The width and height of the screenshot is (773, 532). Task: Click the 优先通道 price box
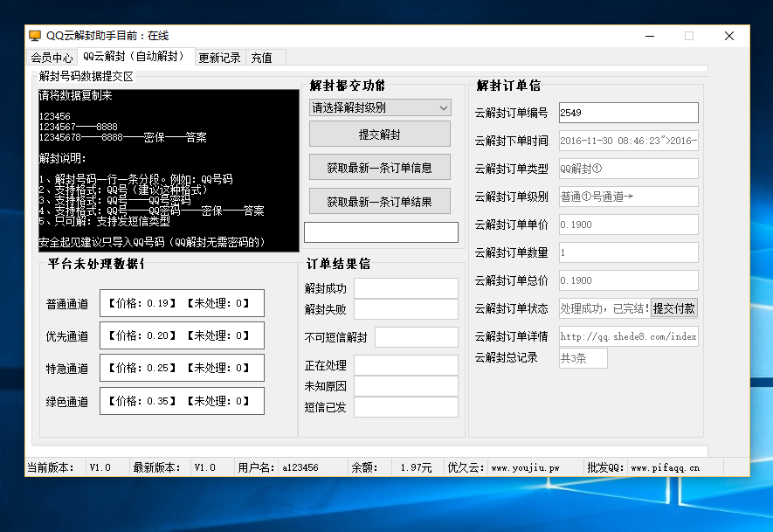[x=182, y=335]
